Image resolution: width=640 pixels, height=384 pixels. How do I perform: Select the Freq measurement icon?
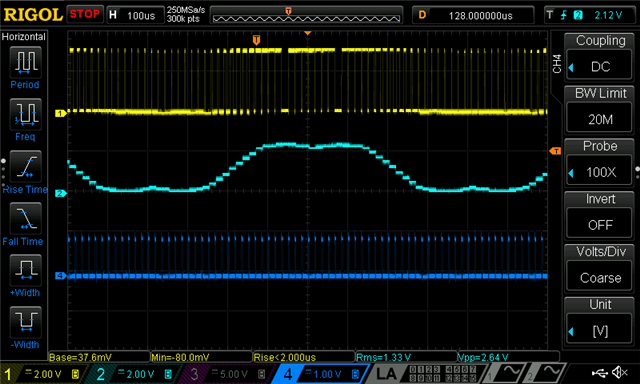click(25, 114)
